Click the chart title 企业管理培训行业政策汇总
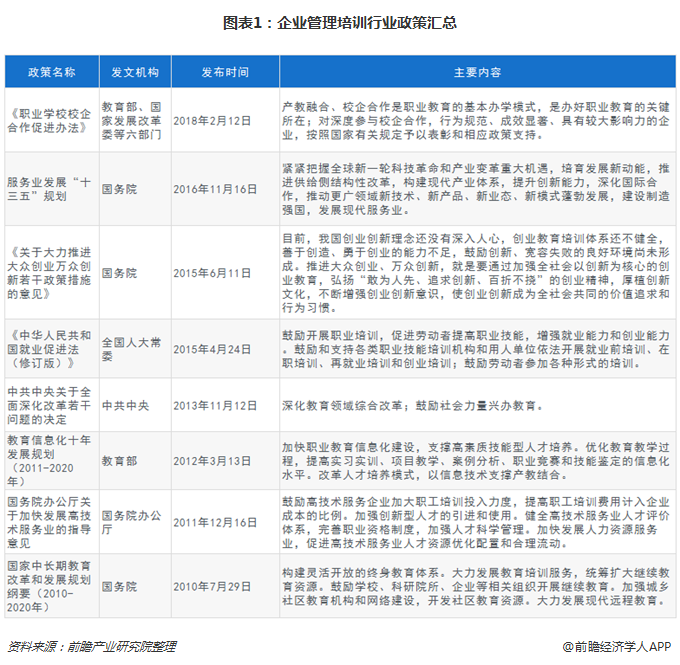The image size is (680, 665). point(339,22)
